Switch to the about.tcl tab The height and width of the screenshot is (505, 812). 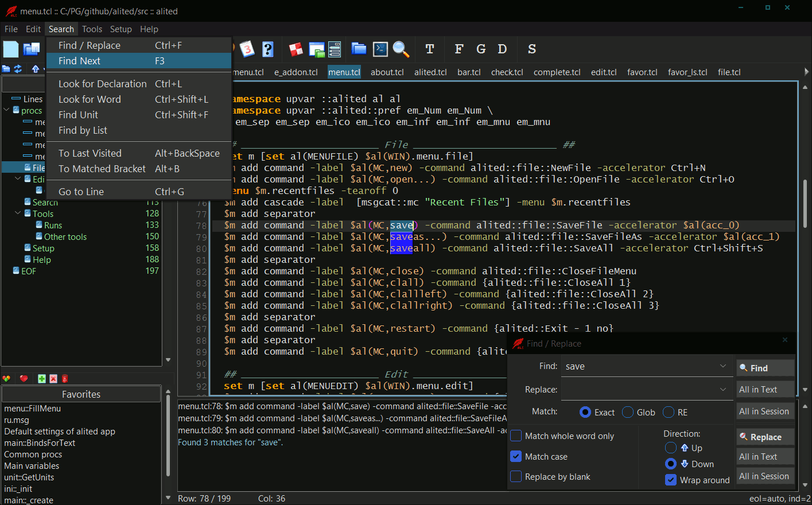pyautogui.click(x=387, y=72)
